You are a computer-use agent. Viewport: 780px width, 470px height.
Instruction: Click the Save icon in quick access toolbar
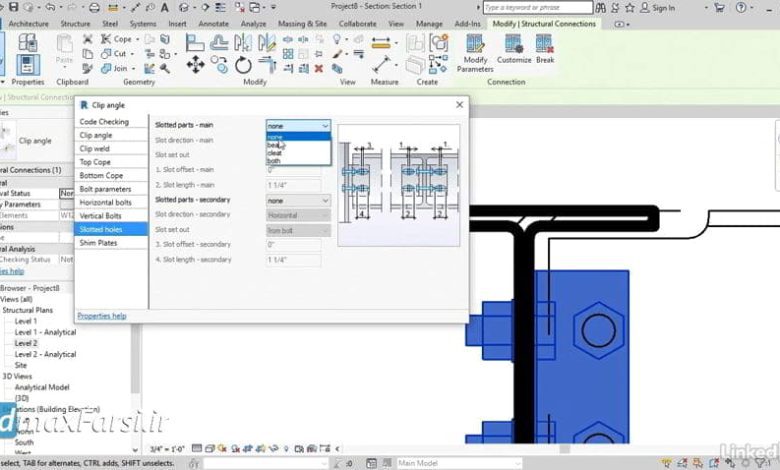coord(13,7)
